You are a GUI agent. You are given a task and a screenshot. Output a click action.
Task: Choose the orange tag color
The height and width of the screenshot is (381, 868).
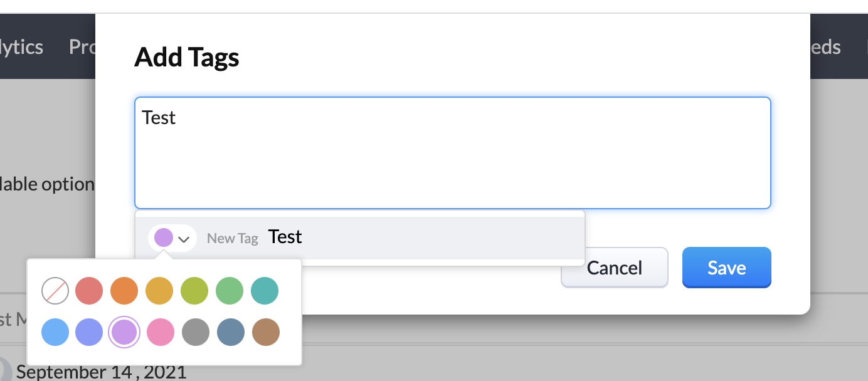(x=124, y=291)
